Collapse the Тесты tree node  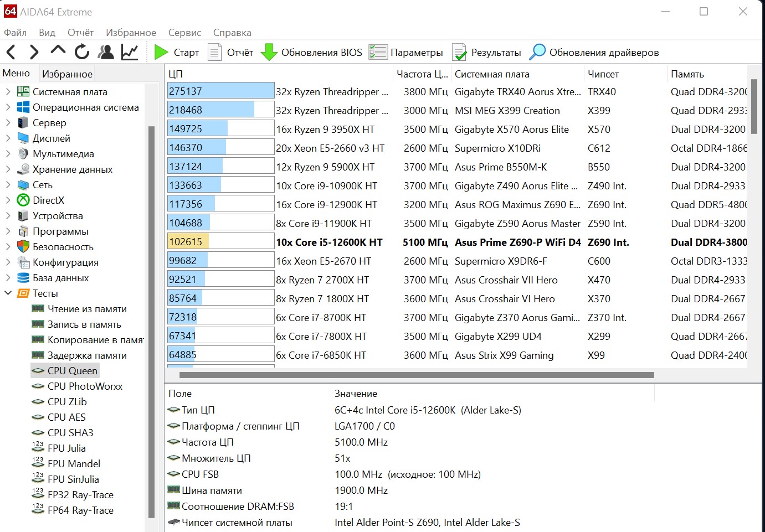(8, 293)
